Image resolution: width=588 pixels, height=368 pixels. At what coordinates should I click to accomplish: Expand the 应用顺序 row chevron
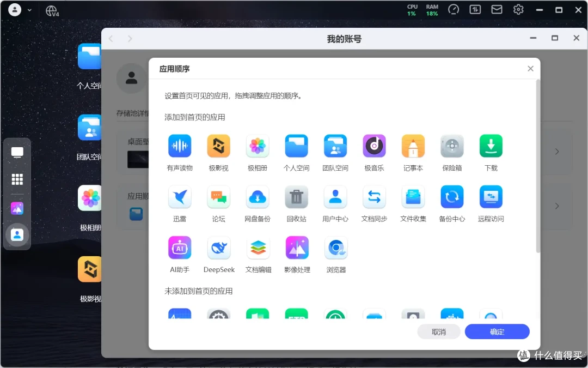coord(557,206)
